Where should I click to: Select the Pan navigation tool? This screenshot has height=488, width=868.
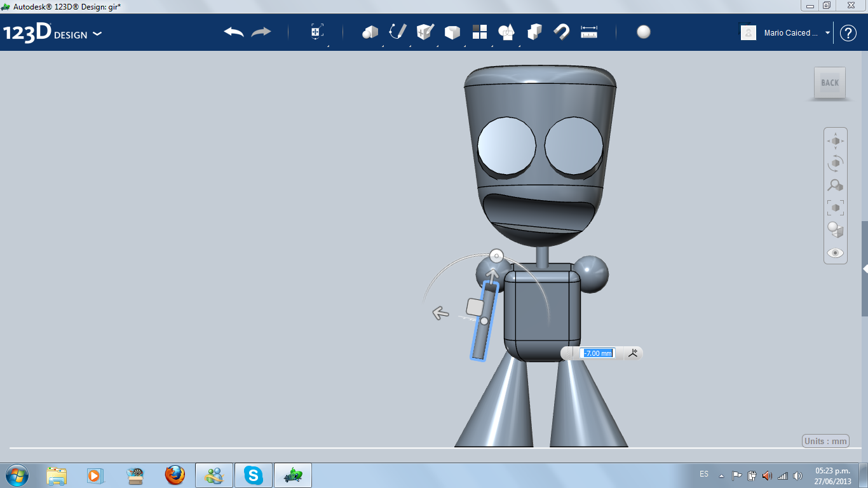[836, 140]
